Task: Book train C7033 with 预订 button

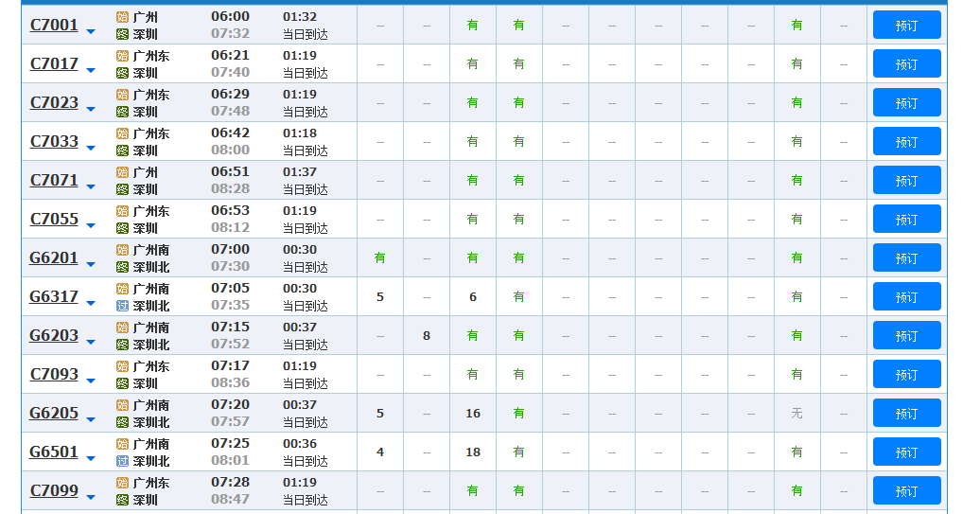Action: click(906, 141)
